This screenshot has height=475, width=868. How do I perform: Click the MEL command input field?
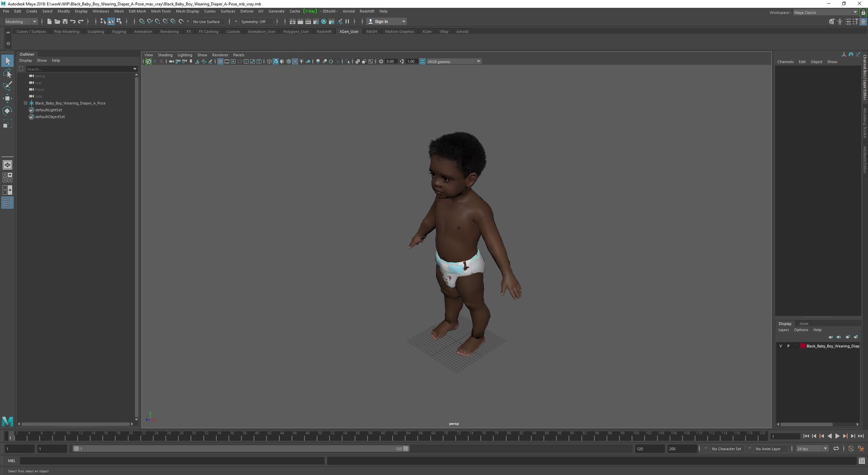point(172,461)
